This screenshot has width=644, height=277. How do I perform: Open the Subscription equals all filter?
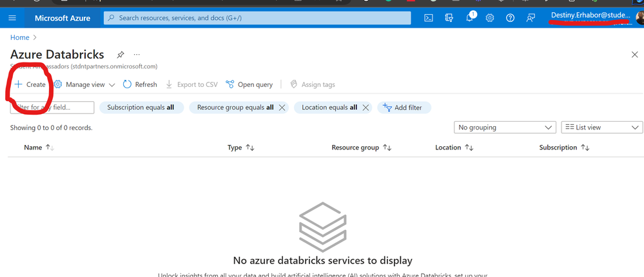pos(141,108)
